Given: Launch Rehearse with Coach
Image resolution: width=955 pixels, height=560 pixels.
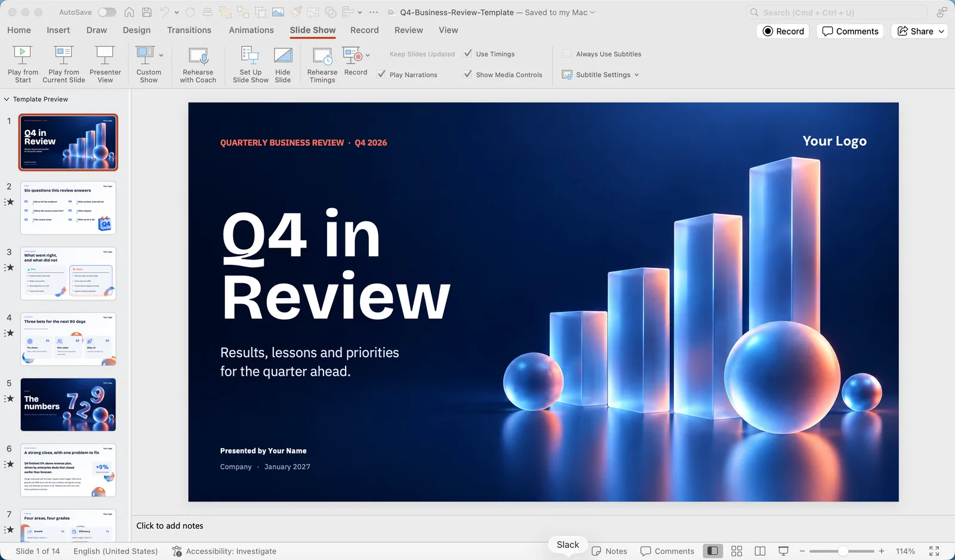Looking at the screenshot, I should tap(198, 64).
